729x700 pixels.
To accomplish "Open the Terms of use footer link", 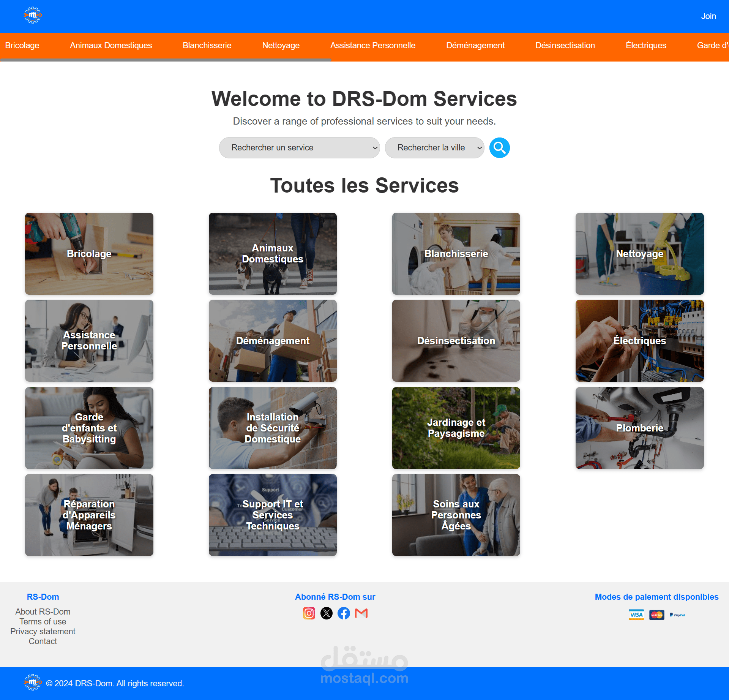I will click(43, 621).
